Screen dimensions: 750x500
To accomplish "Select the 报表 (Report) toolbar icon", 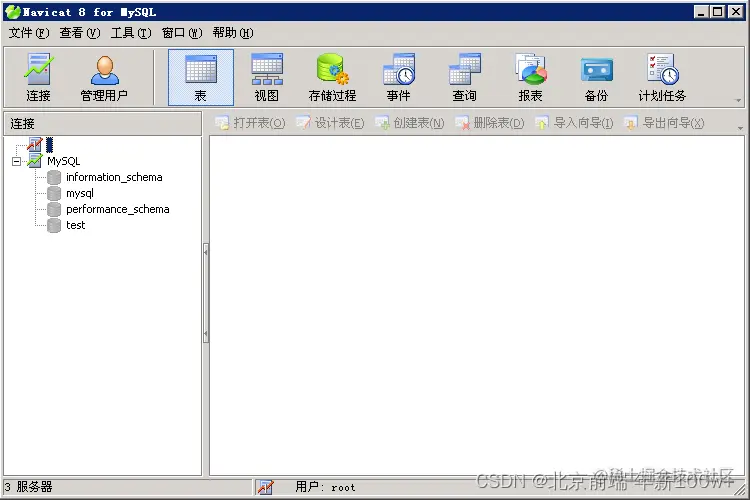I will click(530, 78).
